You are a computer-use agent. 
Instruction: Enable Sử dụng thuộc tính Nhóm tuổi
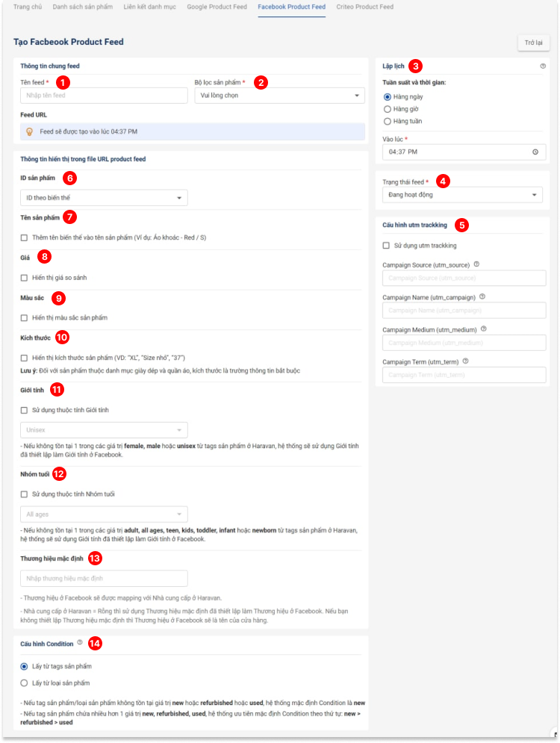tap(24, 494)
